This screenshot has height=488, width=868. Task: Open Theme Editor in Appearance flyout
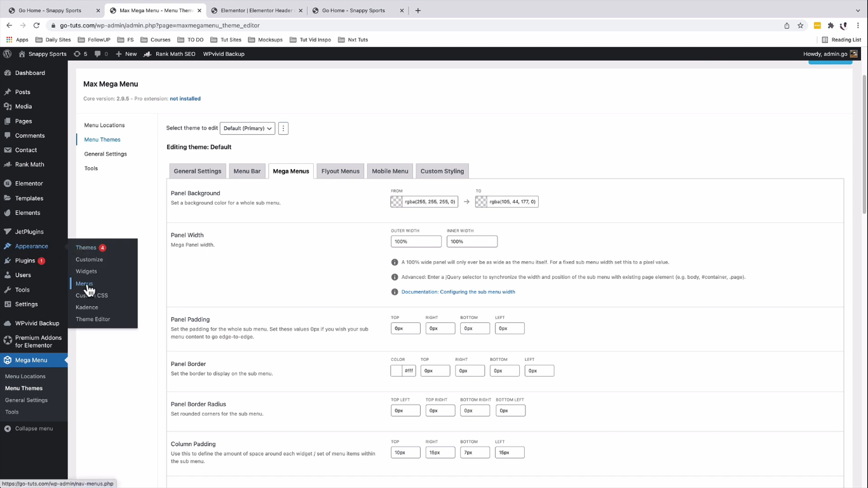pyautogui.click(x=93, y=320)
